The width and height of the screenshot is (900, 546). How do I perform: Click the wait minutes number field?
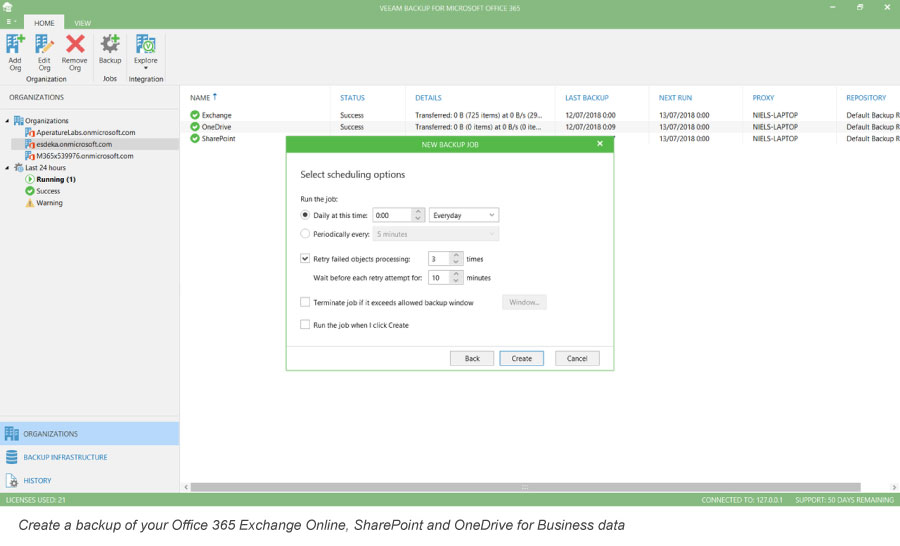pyautogui.click(x=439, y=278)
